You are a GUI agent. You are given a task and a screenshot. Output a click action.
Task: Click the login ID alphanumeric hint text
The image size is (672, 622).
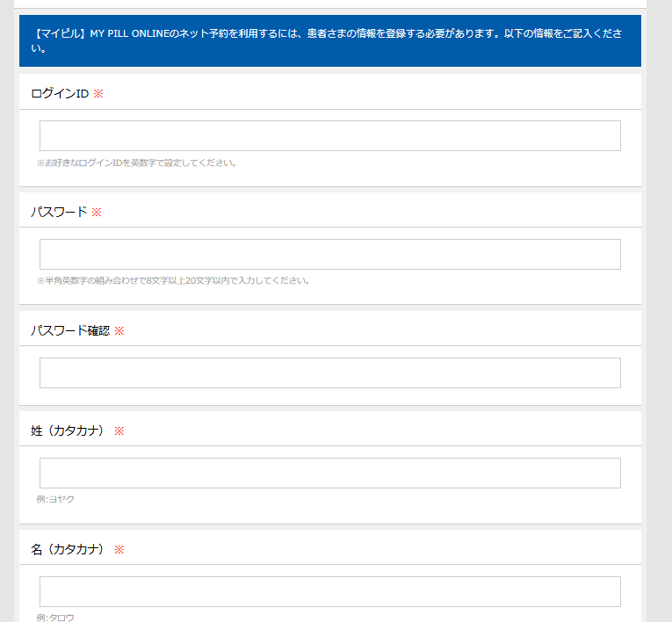pyautogui.click(x=136, y=163)
